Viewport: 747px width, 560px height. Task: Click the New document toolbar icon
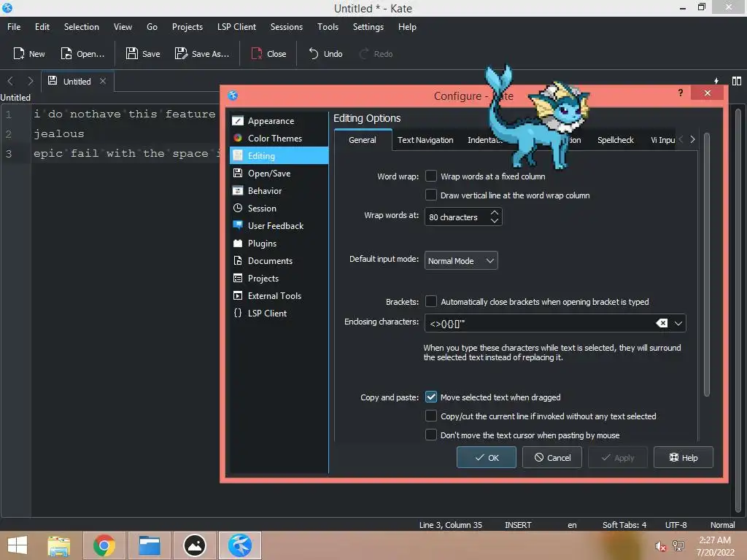[18, 53]
